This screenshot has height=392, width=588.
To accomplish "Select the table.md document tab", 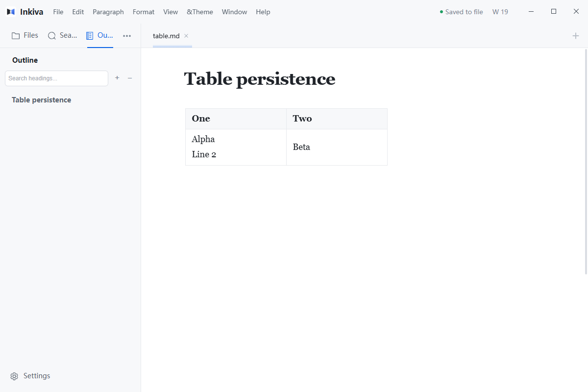I will 166,36.
